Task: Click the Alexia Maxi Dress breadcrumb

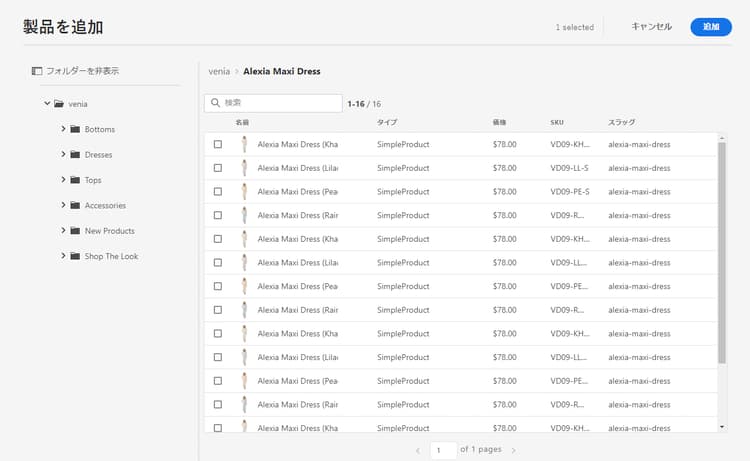Action: pyautogui.click(x=282, y=71)
